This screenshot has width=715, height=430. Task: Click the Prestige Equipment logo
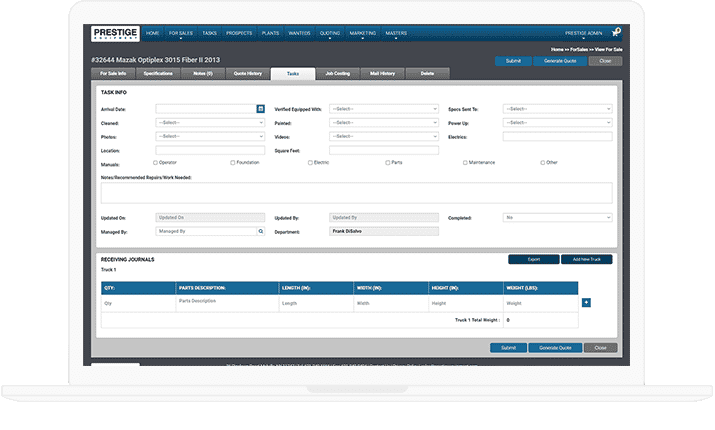(115, 33)
